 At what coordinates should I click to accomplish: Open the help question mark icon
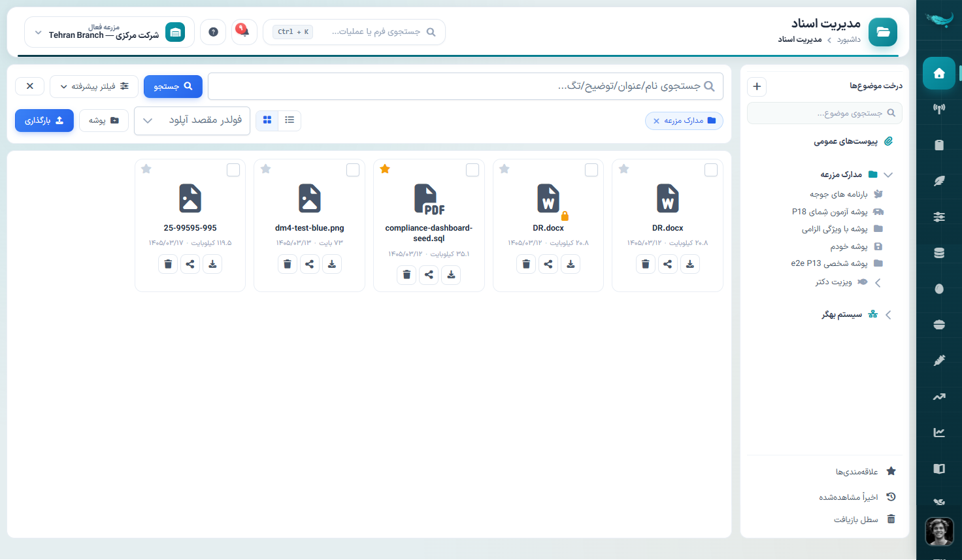pyautogui.click(x=213, y=31)
